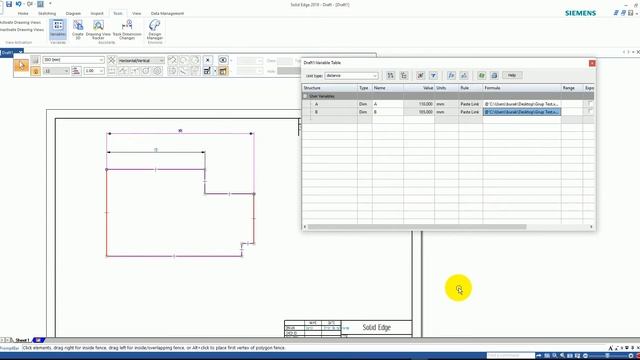Click the Undo arrow in quick access toolbar
The height and width of the screenshot is (360, 640).
18,4
